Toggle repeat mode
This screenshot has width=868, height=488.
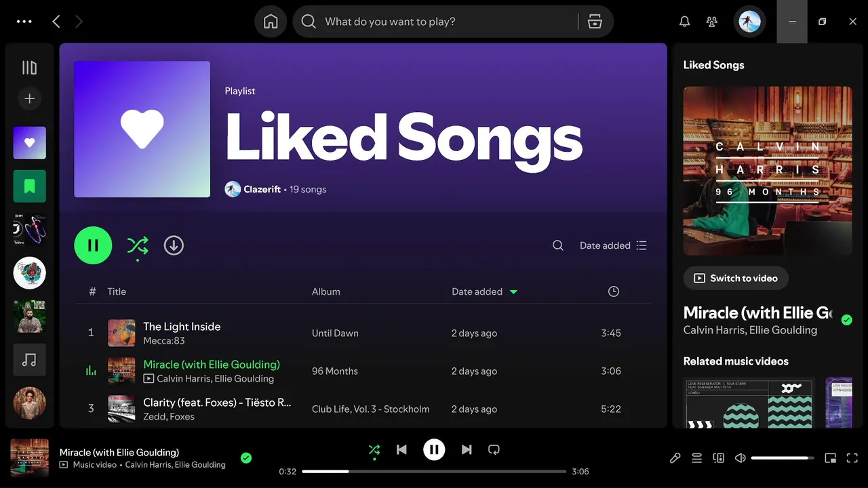494,449
